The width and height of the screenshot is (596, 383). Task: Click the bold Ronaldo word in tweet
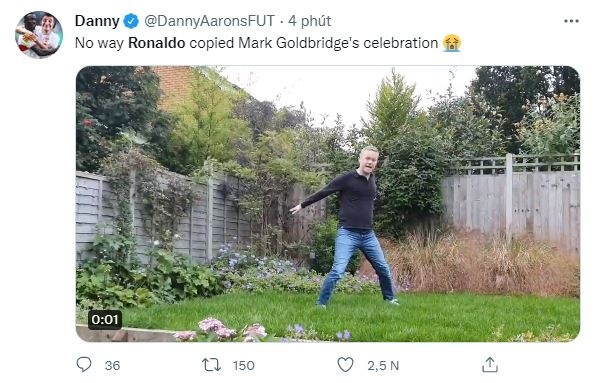[x=157, y=43]
